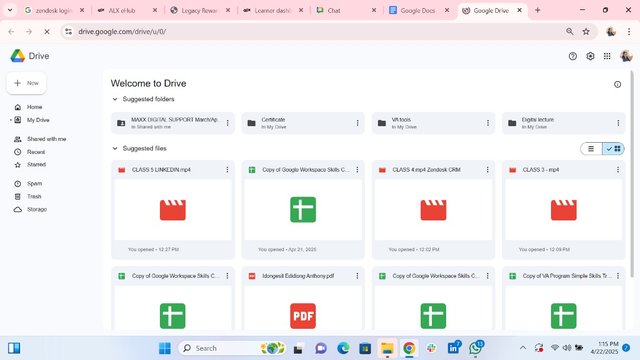Close the Google Drive tab
The image size is (640, 360).
click(519, 11)
